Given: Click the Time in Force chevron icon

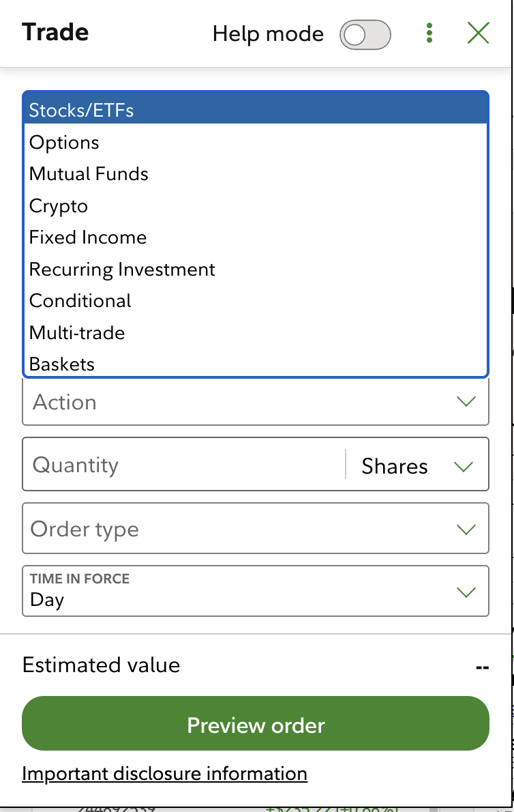Looking at the screenshot, I should coord(466,592).
